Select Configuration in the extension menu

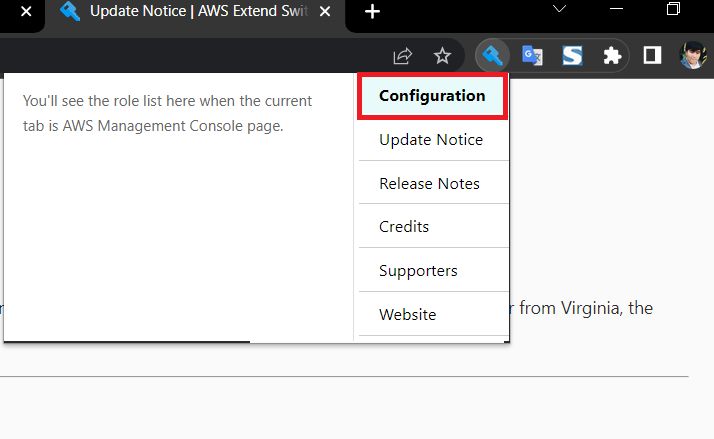(x=432, y=96)
